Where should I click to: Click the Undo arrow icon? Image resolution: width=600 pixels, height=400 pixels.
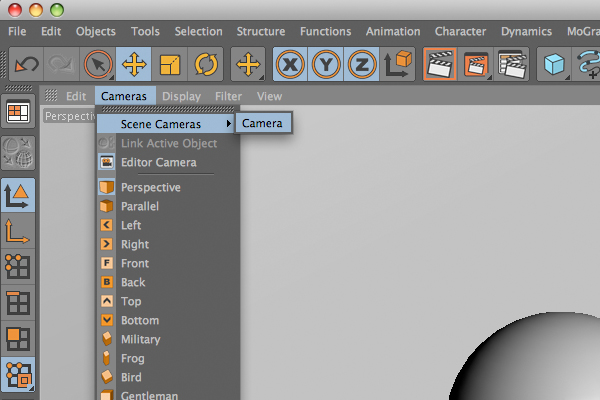point(26,64)
